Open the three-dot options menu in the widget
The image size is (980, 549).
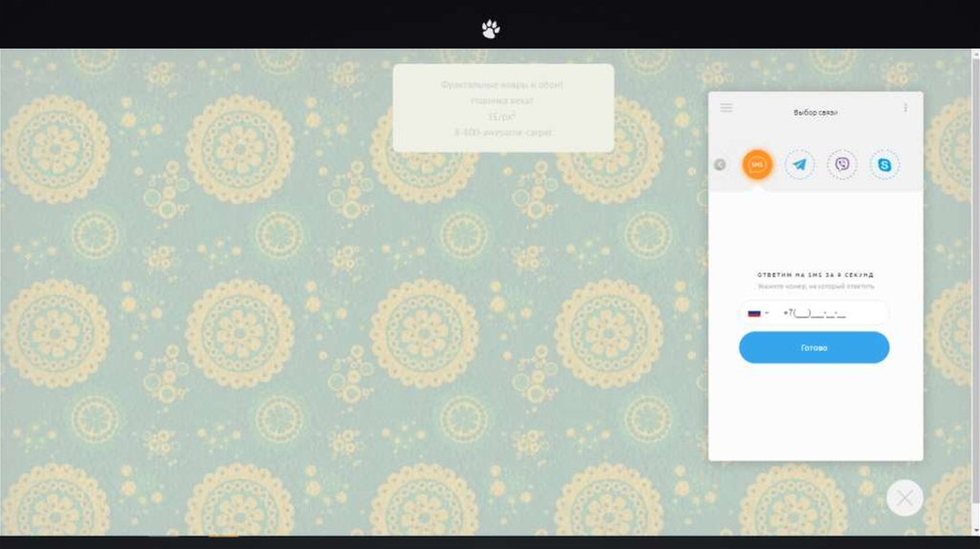[905, 108]
